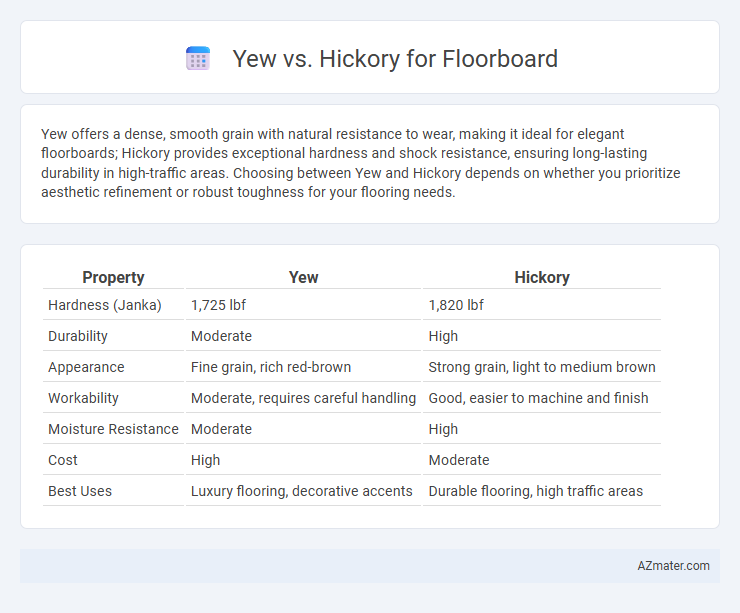Select Moderate, requires careful handling cell

click(303, 398)
